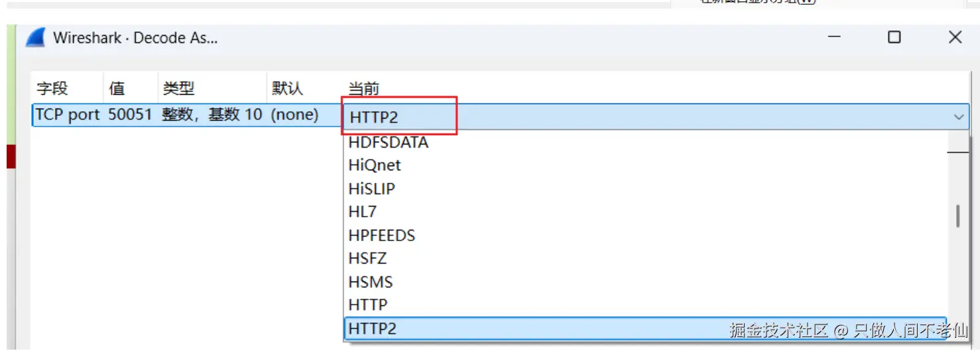Click the 整数，基数 10 type cell
Image resolution: width=980 pixels, height=351 pixels.
click(212, 115)
